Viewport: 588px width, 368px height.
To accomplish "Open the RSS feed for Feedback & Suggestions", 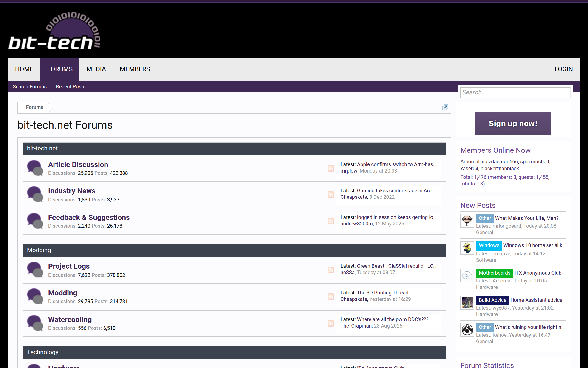I will pyautogui.click(x=331, y=221).
